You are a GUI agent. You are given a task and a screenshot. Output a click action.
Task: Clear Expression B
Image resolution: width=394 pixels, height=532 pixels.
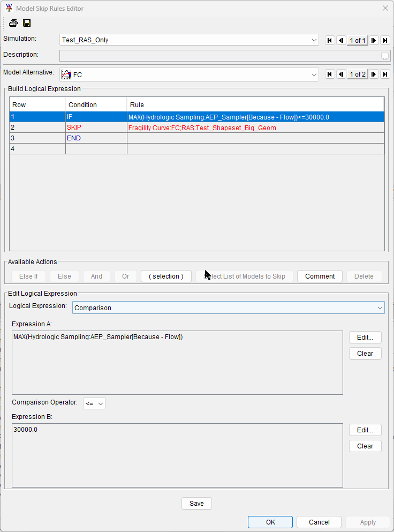(x=365, y=446)
